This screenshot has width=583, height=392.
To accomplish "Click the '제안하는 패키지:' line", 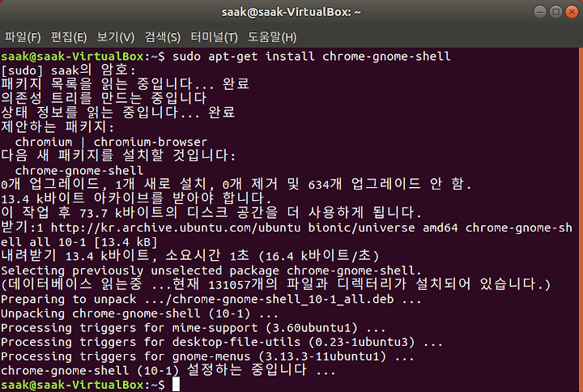I will coord(57,127).
